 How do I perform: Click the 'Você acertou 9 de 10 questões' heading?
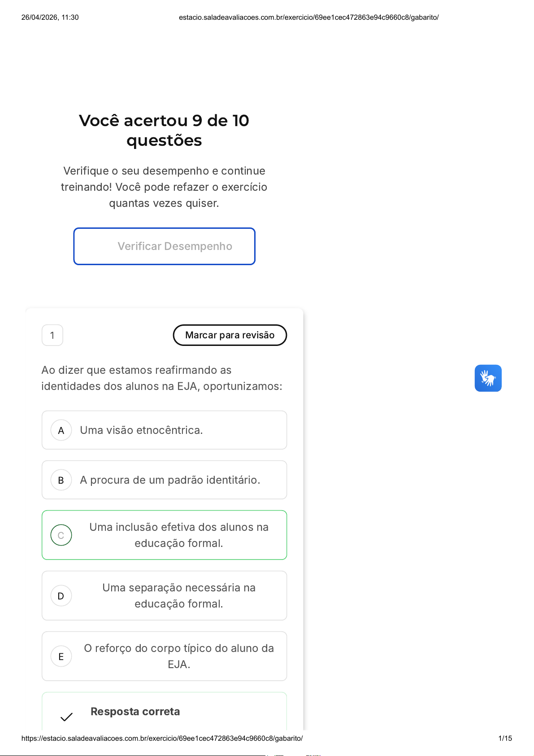(x=164, y=130)
